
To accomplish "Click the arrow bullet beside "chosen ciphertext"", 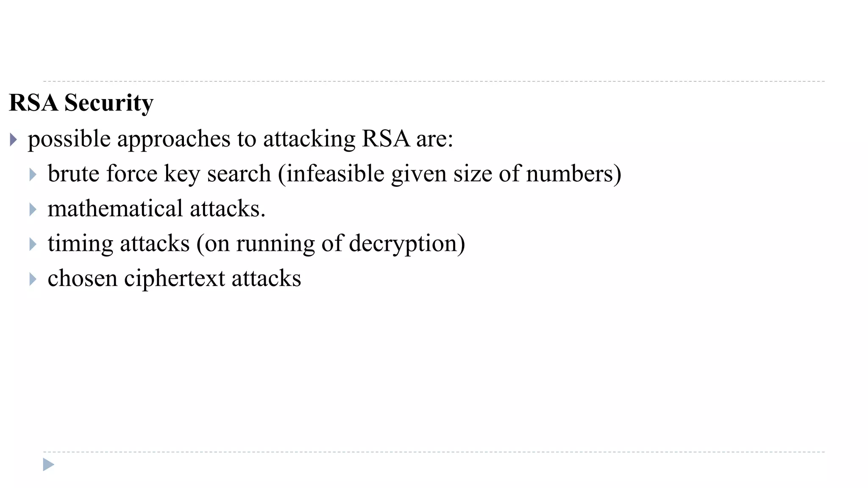I will pyautogui.click(x=33, y=279).
